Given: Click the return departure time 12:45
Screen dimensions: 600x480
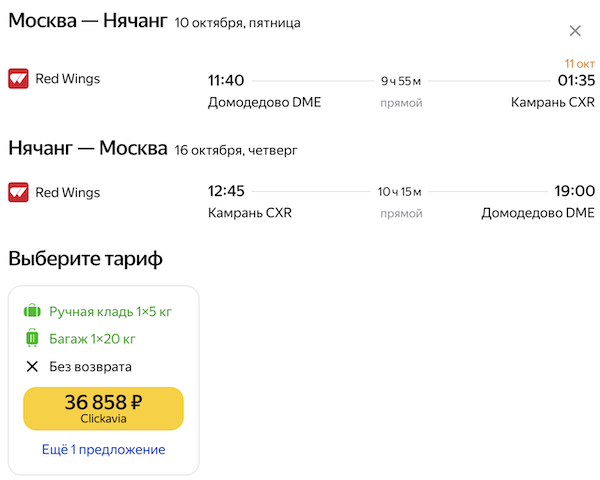Looking at the screenshot, I should pyautogui.click(x=226, y=191).
